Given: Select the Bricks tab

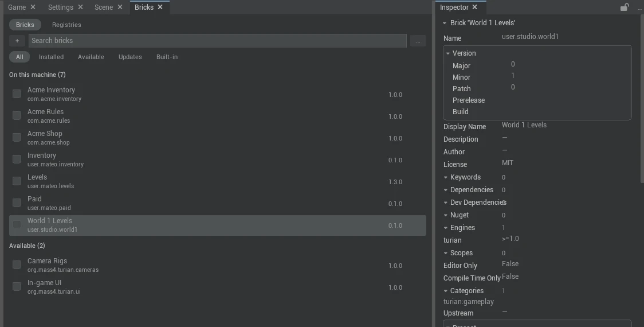Looking at the screenshot, I should 144,7.
